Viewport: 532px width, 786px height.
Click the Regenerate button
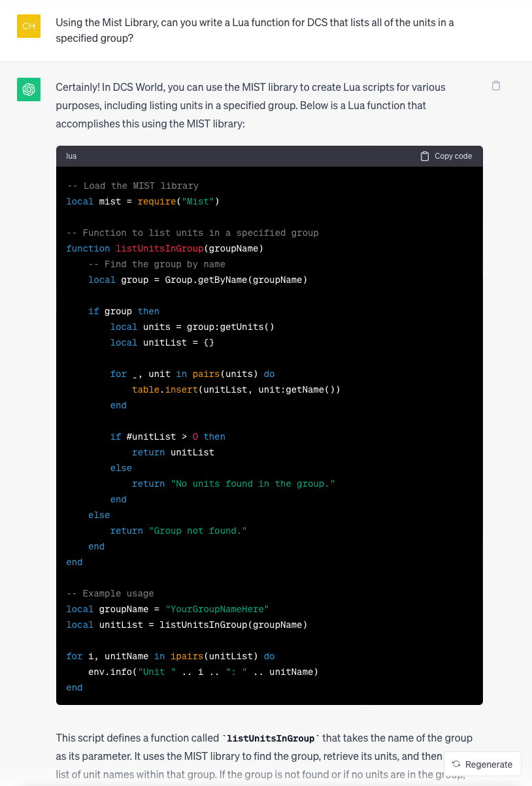tap(482, 764)
